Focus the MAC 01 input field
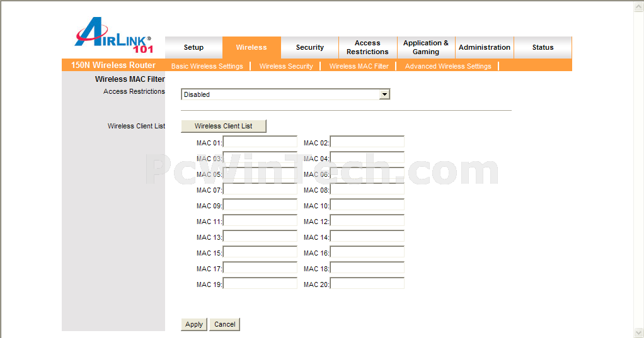The height and width of the screenshot is (338, 644). (x=260, y=142)
